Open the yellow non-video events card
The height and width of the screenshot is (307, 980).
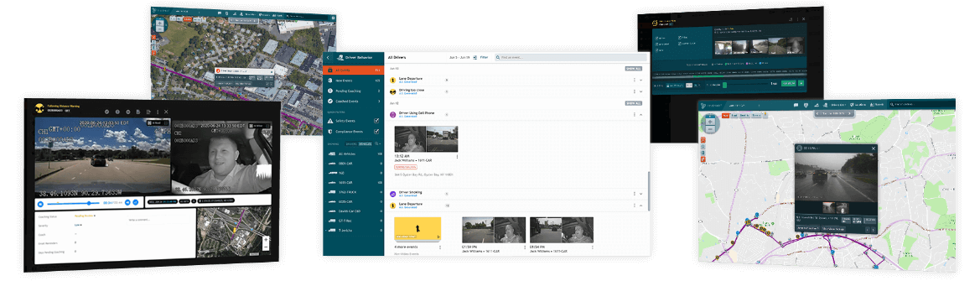[x=417, y=229]
